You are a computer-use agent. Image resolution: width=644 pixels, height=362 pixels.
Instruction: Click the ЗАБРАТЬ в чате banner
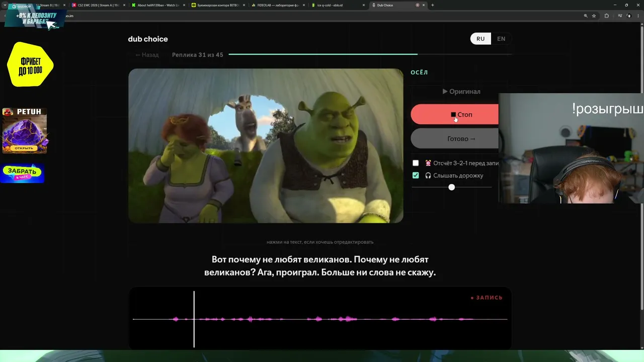click(x=23, y=173)
